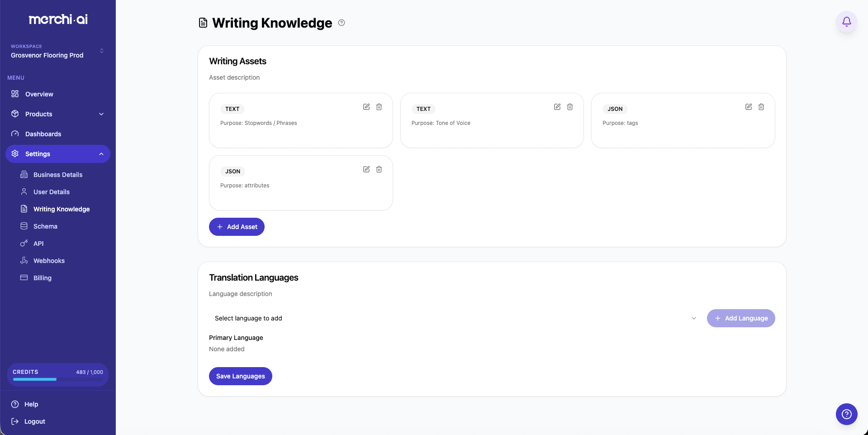The width and height of the screenshot is (868, 435).
Task: Collapse the Settings menu chevron
Action: click(x=101, y=153)
